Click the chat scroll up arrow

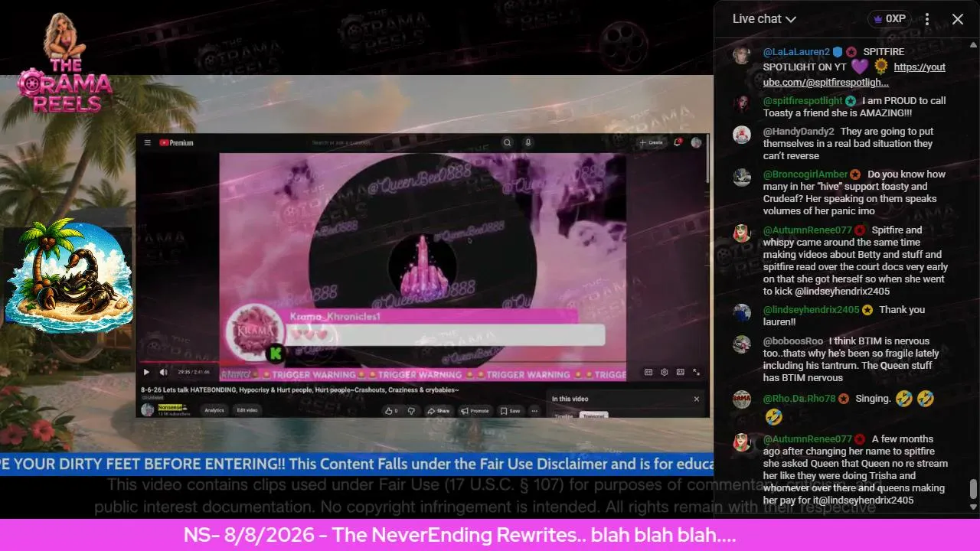point(973,47)
